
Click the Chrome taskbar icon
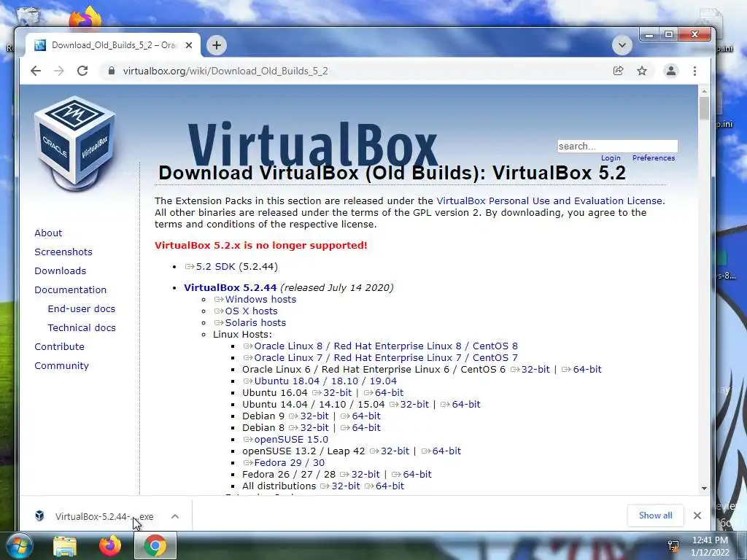click(155, 545)
